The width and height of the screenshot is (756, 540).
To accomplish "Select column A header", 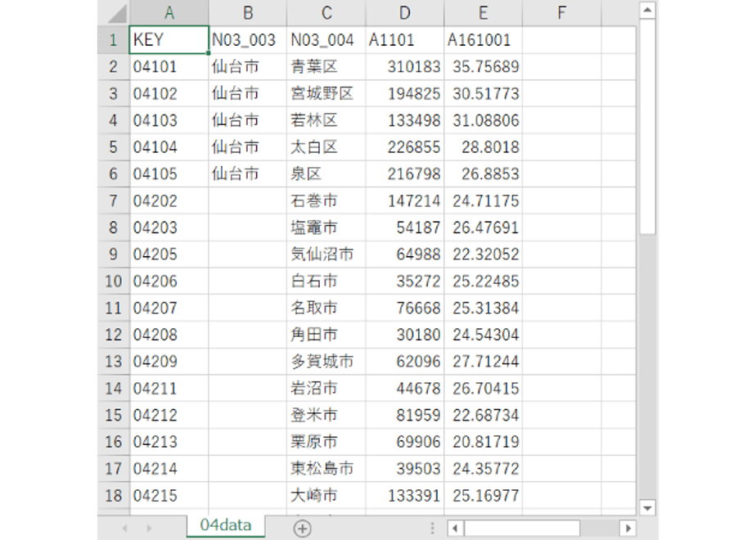I will (x=169, y=13).
